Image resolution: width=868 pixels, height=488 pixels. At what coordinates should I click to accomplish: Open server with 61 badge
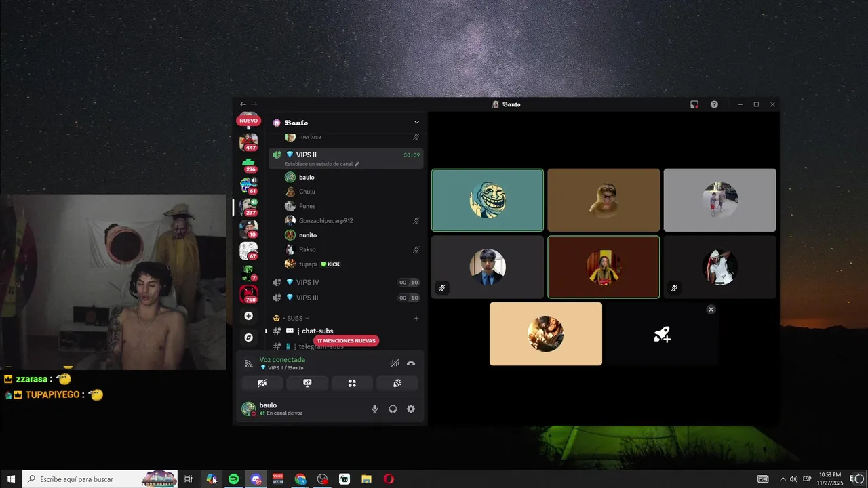pyautogui.click(x=248, y=185)
